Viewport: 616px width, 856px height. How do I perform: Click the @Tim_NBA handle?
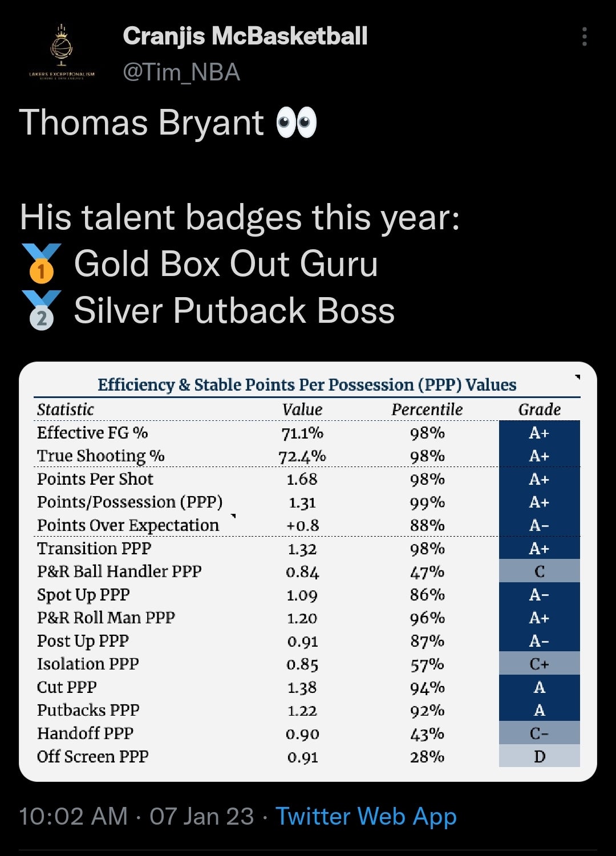click(x=181, y=72)
